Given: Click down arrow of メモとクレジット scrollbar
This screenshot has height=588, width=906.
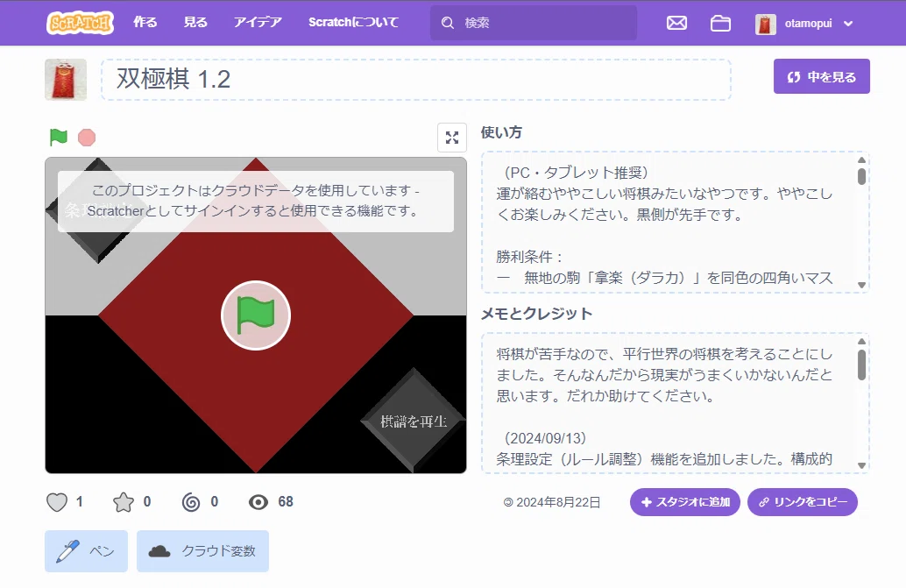Looking at the screenshot, I should [x=861, y=465].
